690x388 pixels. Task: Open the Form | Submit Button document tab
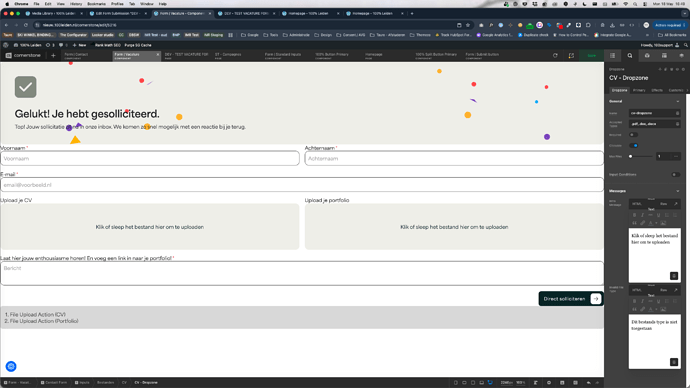point(488,55)
